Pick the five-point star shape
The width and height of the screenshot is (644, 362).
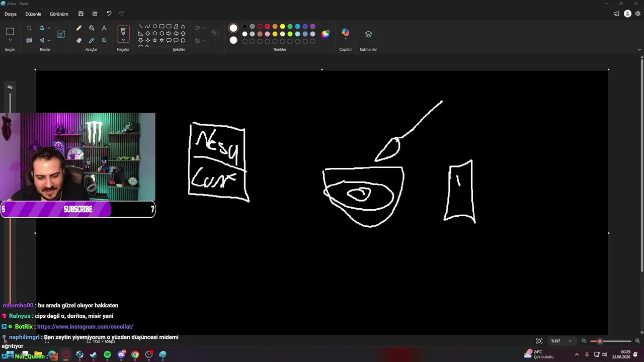(154, 40)
